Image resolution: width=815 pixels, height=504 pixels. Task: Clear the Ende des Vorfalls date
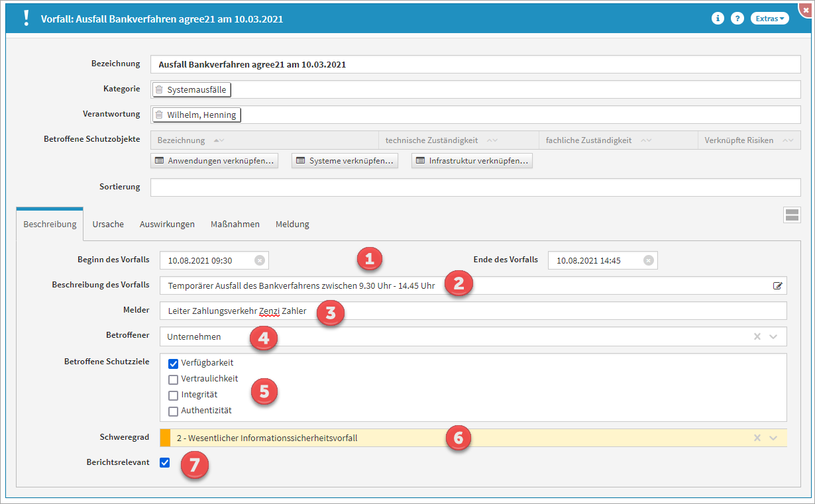pos(649,260)
